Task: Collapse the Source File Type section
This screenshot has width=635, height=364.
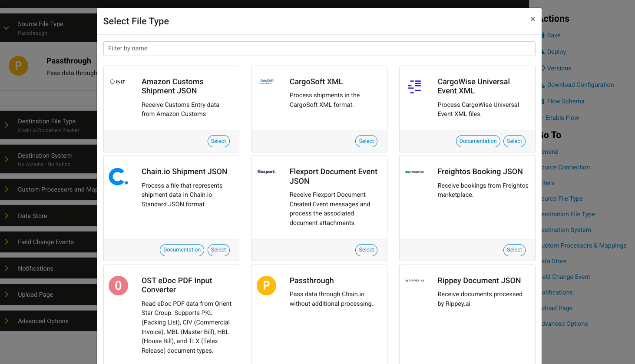Action: 7,28
